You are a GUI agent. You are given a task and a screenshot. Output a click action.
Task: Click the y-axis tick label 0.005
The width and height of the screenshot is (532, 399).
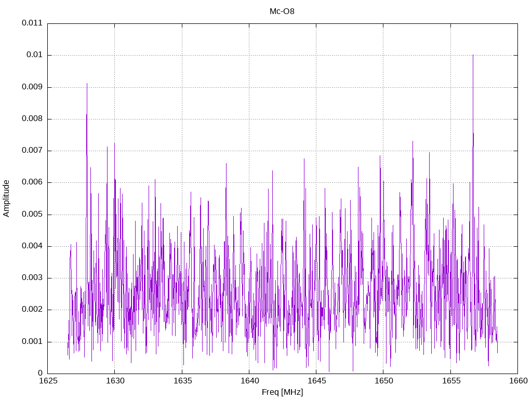click(32, 214)
